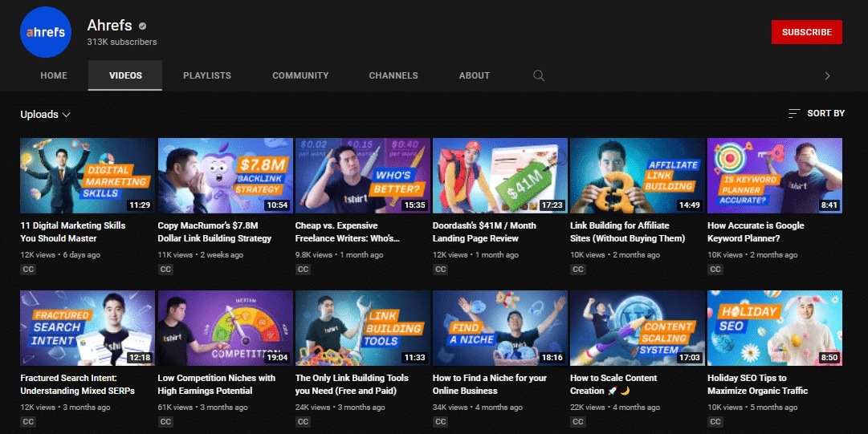The image size is (868, 434).
Task: Click '12K views • 6 days ago' text
Action: [x=60, y=255]
